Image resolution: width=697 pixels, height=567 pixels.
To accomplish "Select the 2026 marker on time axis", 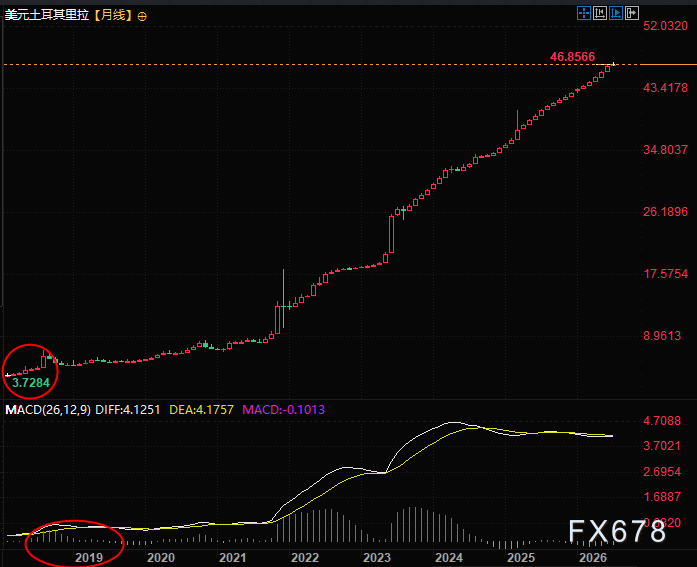I will click(x=593, y=557).
